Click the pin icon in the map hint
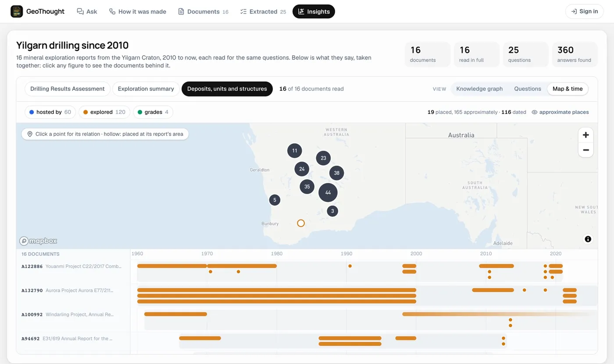 tap(30, 134)
